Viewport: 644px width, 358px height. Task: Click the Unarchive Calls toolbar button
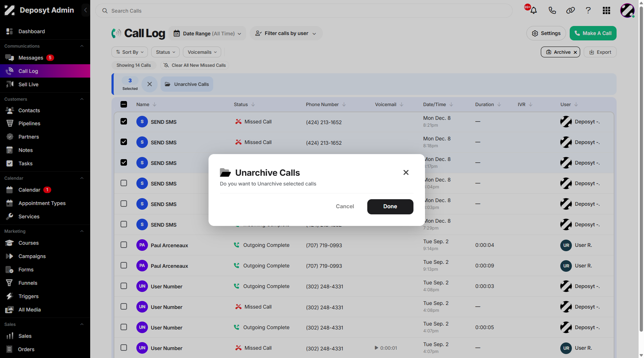[187, 84]
